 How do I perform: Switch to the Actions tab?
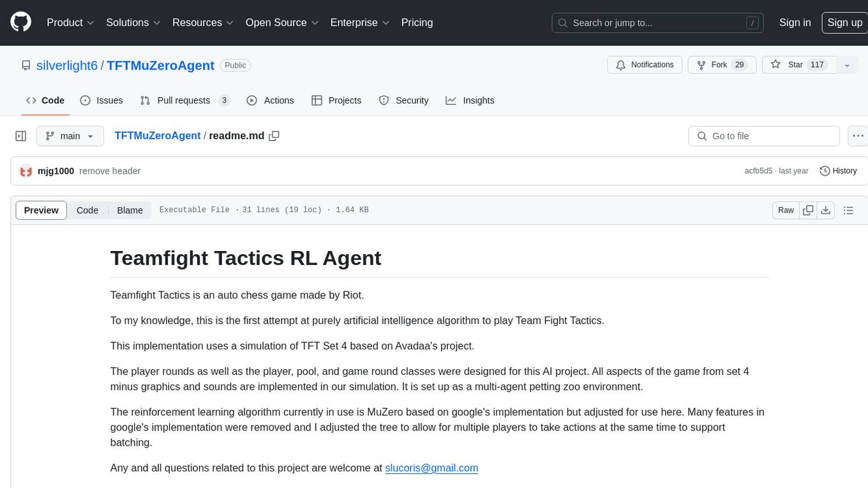270,100
